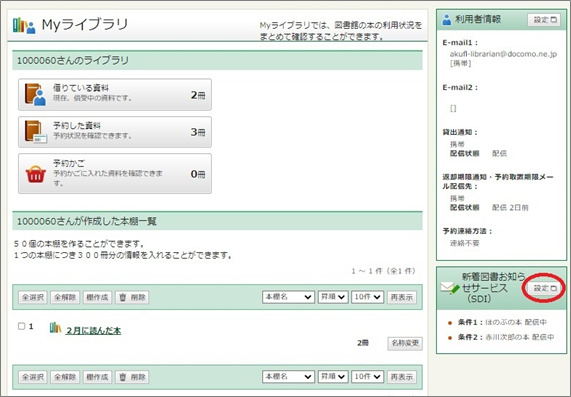The width and height of the screenshot is (571, 397).
Task: Click the E-mail2 label in user info
Action: [460, 87]
